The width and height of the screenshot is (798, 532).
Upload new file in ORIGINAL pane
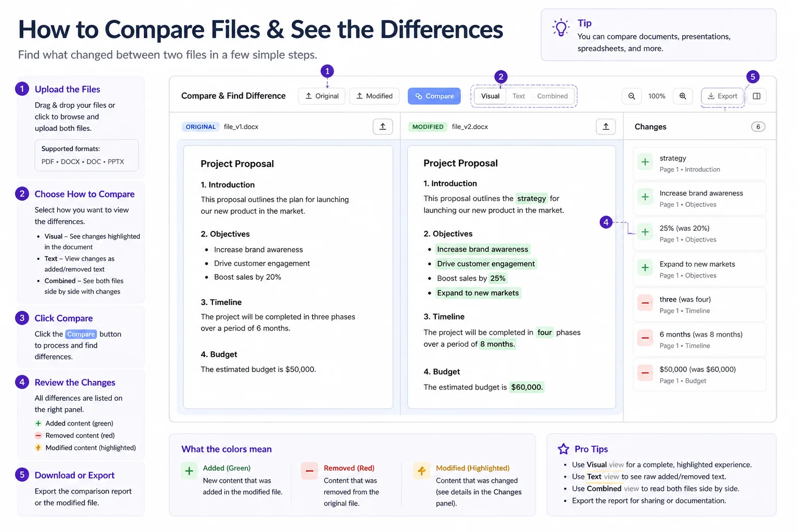[x=383, y=126]
